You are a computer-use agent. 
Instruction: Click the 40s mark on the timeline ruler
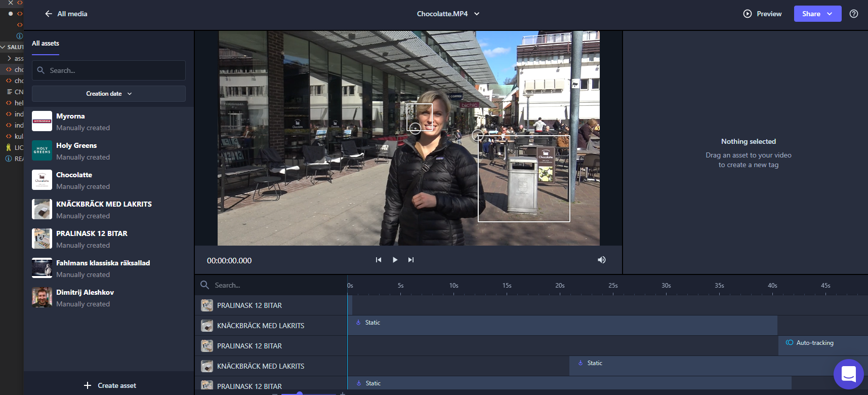(772, 286)
